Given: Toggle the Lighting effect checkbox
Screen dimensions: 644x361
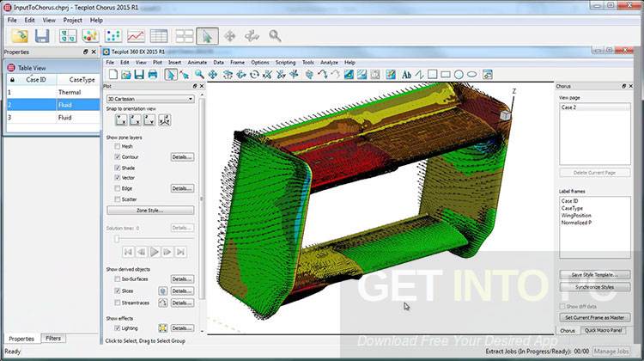Looking at the screenshot, I should [118, 328].
